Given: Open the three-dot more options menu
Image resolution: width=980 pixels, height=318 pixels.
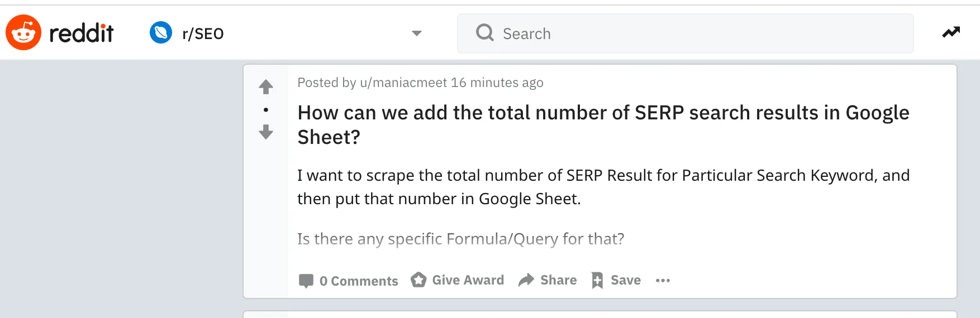Looking at the screenshot, I should click(663, 281).
